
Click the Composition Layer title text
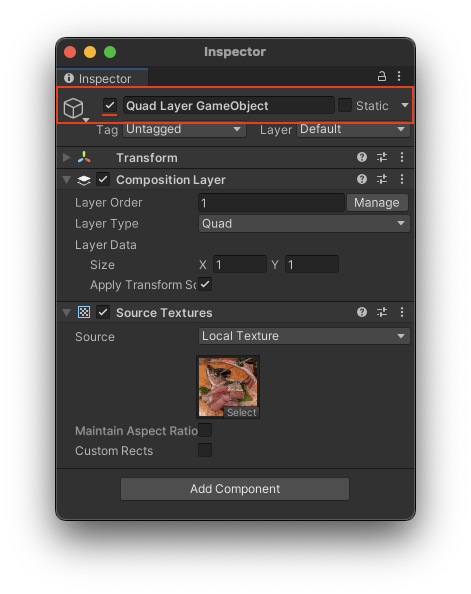[x=171, y=180]
